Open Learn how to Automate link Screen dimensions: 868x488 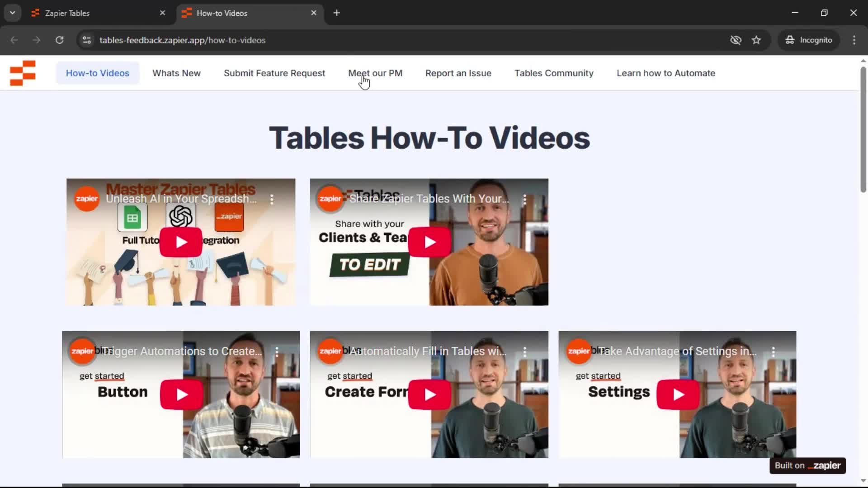tap(666, 73)
